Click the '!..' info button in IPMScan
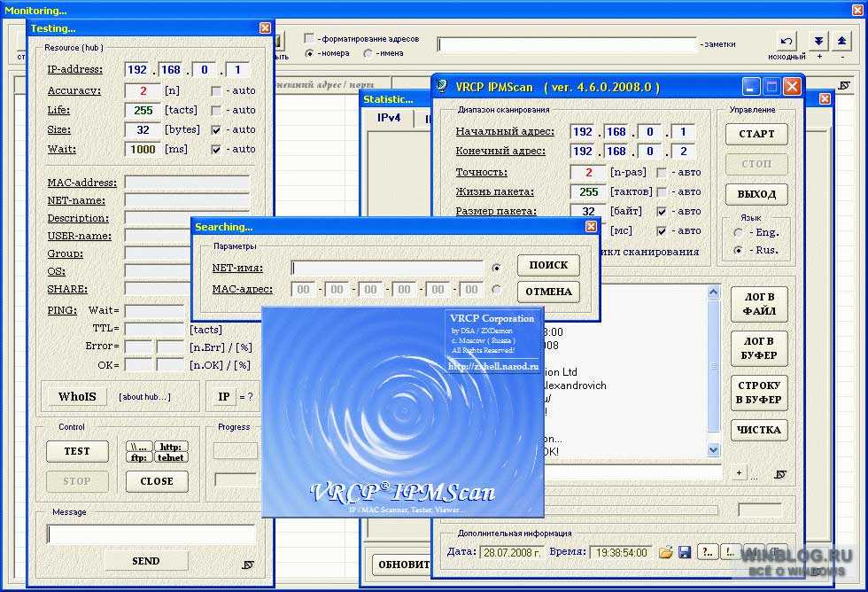The height and width of the screenshot is (592, 868). click(x=730, y=551)
